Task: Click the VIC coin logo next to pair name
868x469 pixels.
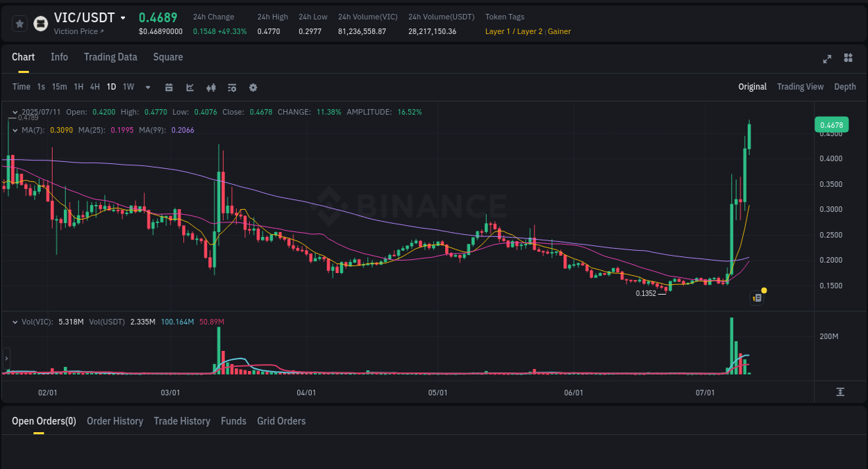Action: coord(41,23)
